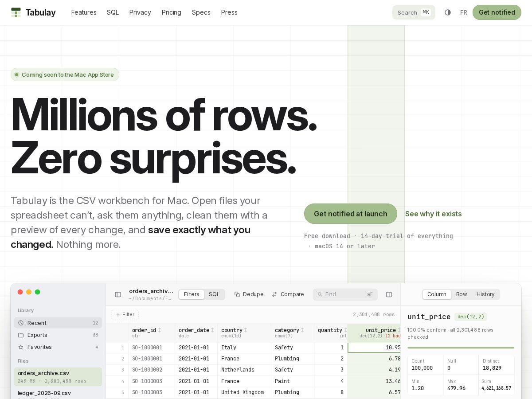532x399 pixels.
Task: Switch language to FR
Action: coord(464,12)
